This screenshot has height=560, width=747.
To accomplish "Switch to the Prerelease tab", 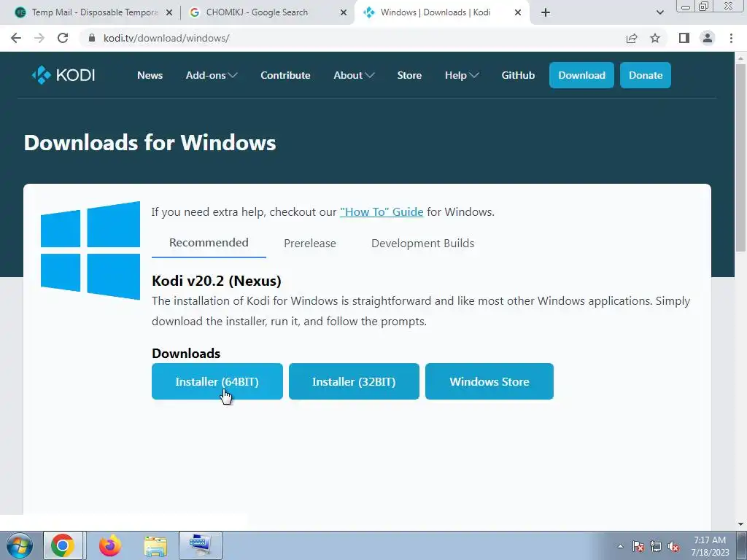I will point(309,244).
